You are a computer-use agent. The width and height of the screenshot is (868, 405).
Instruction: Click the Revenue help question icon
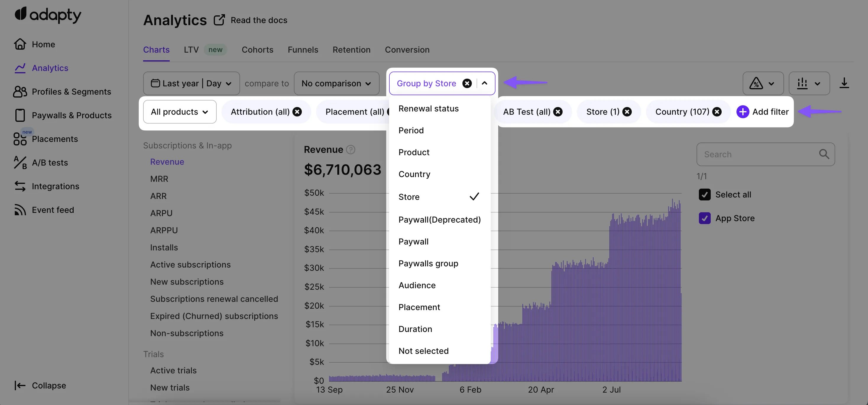[350, 150]
